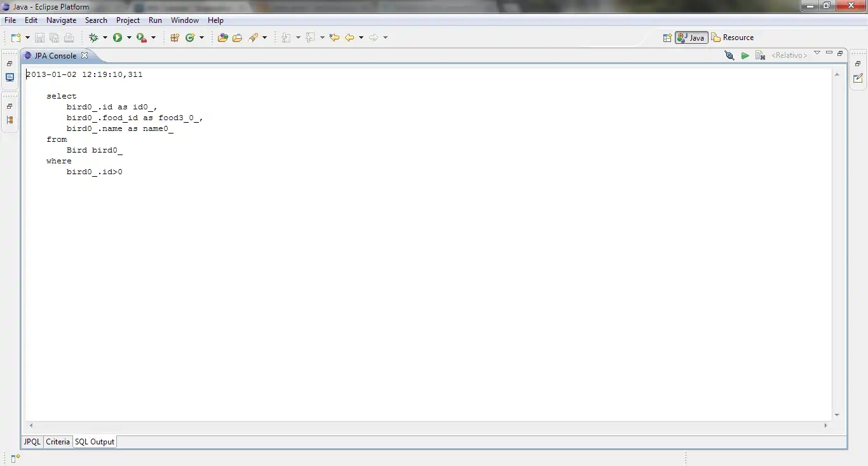The height and width of the screenshot is (466, 868).
Task: Click the vertical scrollbar up arrow
Action: (837, 74)
